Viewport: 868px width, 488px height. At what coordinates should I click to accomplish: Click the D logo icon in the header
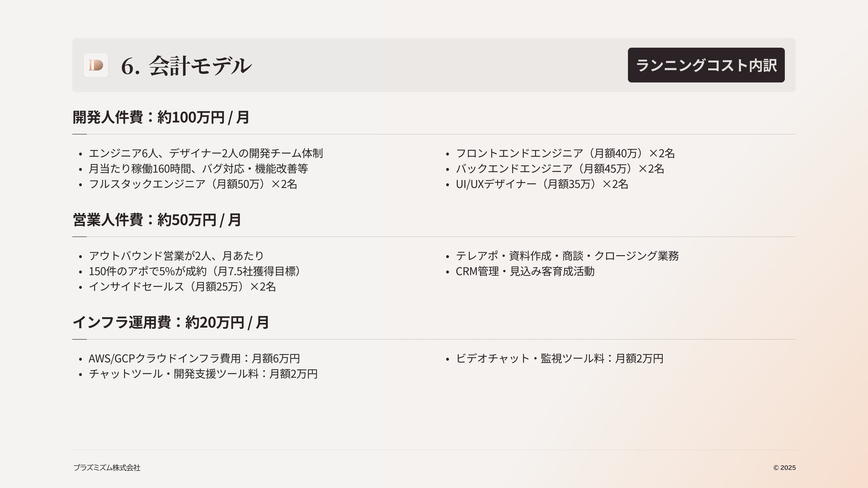96,65
